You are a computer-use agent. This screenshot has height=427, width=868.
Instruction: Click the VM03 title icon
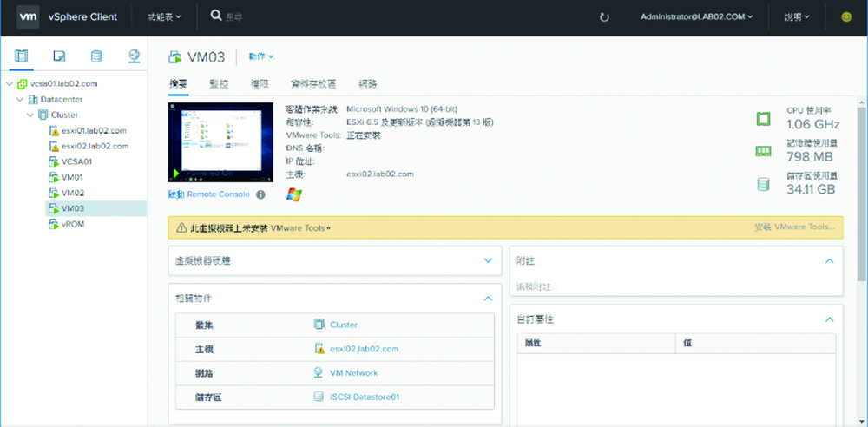point(175,56)
